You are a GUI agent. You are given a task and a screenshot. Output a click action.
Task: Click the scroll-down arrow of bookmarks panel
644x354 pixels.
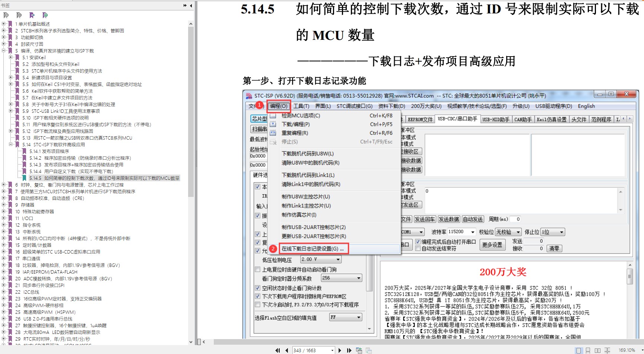pyautogui.click(x=191, y=342)
